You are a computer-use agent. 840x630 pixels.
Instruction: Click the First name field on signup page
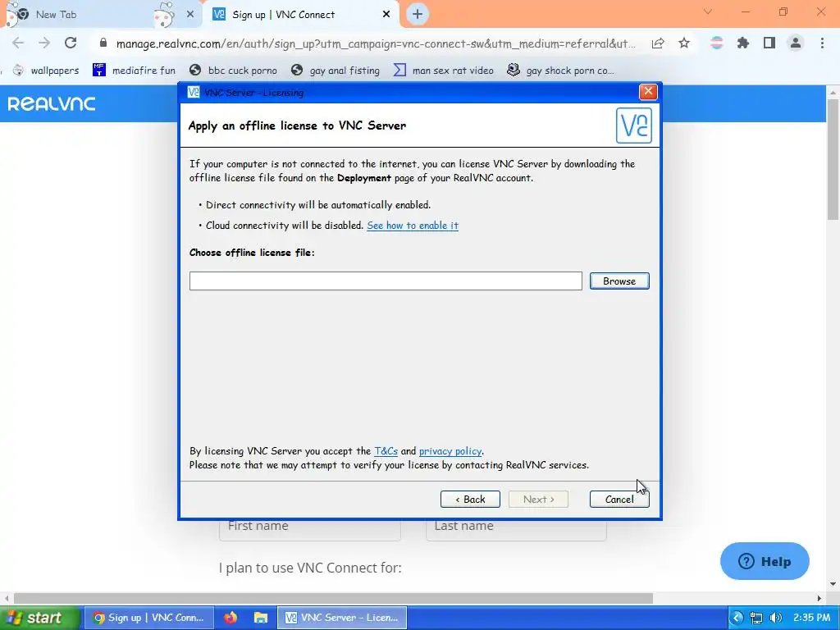point(310,529)
